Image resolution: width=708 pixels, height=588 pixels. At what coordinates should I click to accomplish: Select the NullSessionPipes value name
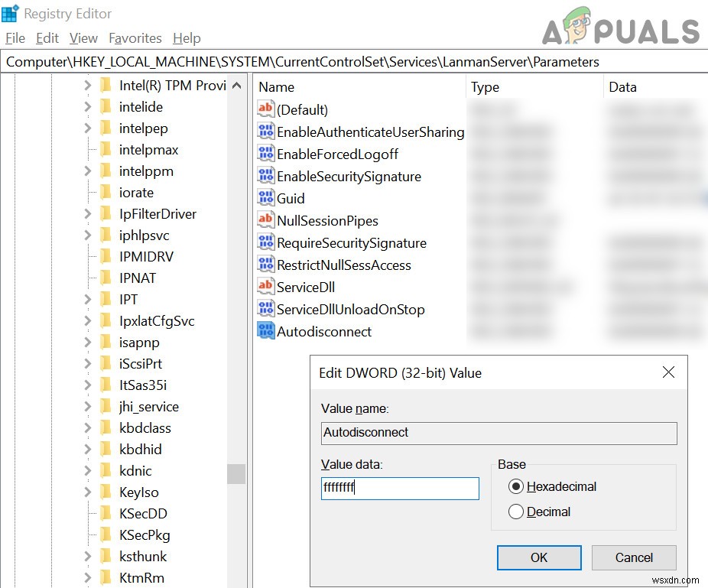327,221
